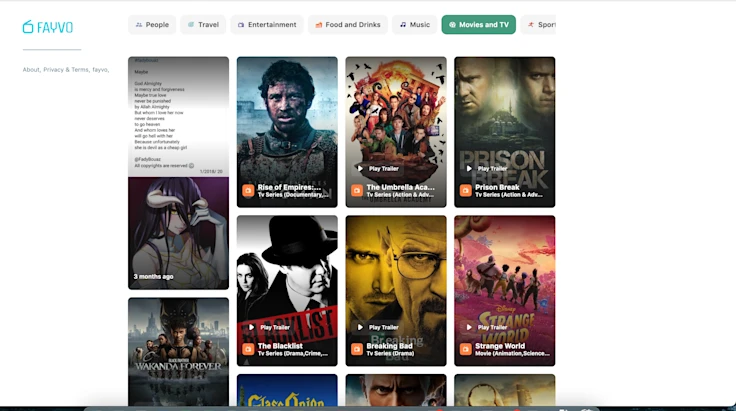736x411 pixels.
Task: Click the orange TV icon on Prison Break
Action: click(465, 190)
